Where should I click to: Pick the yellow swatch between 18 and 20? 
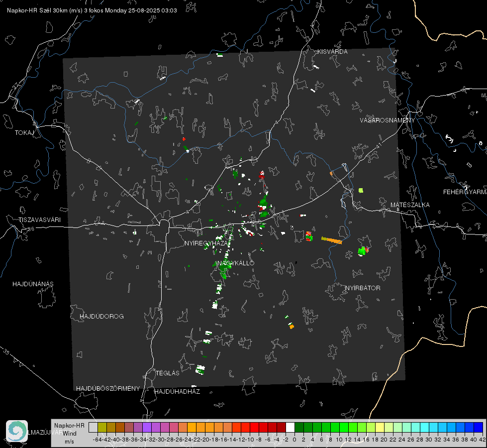(x=380, y=427)
